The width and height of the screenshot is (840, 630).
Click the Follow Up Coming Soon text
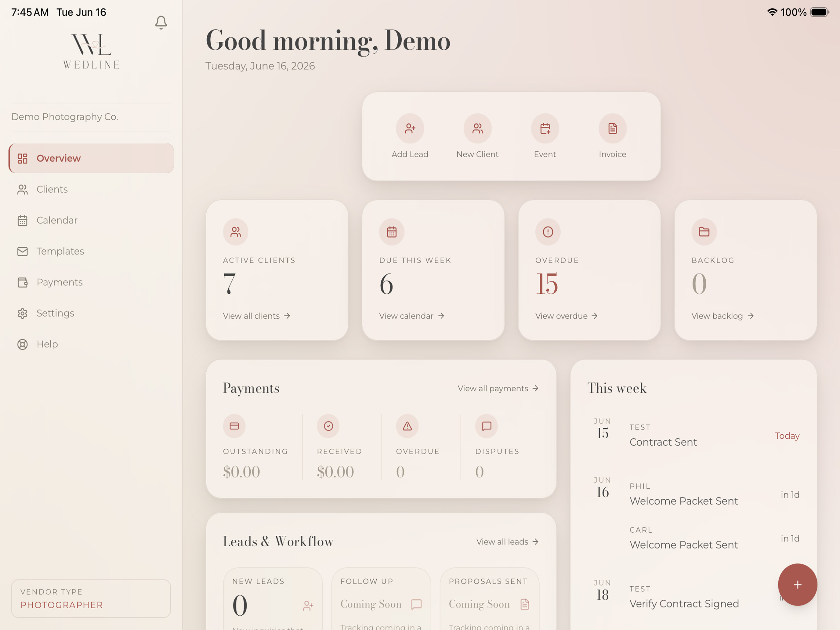[371, 604]
